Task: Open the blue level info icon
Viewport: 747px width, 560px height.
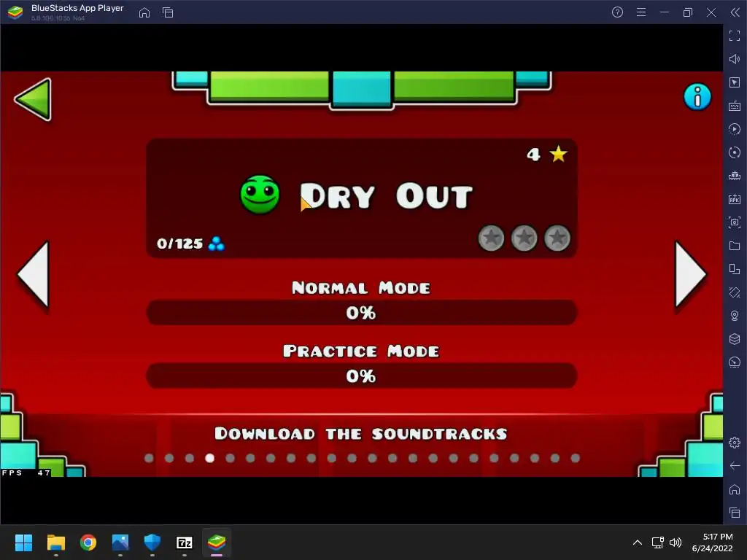Action: tap(697, 97)
